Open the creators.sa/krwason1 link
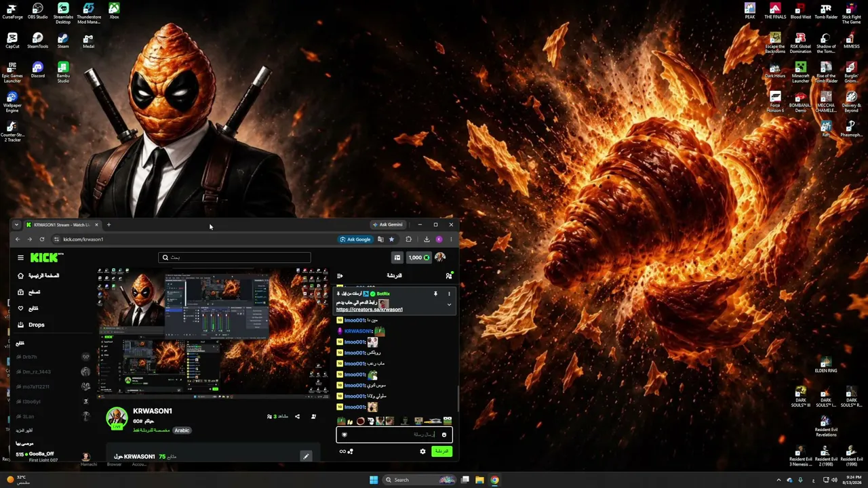The width and height of the screenshot is (868, 488). pos(370,310)
